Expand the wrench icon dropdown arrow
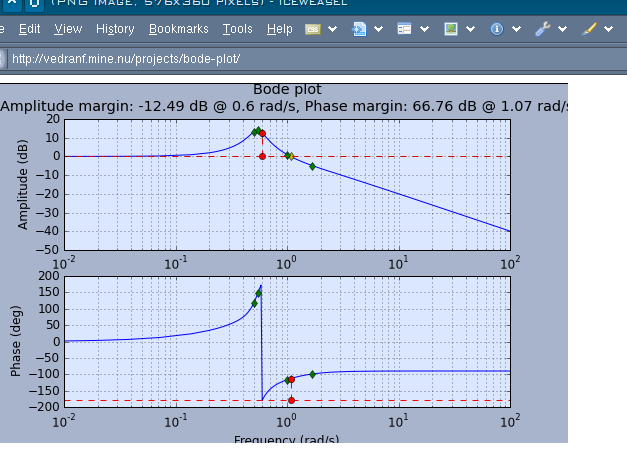Screen dimensions: 627x472 [562, 29]
